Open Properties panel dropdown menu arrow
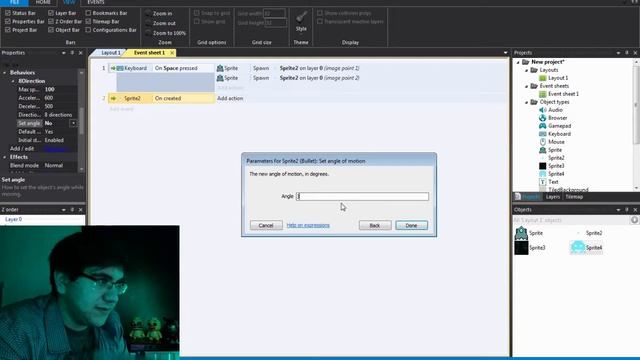Screen dimensions: 640x360 click(64, 53)
